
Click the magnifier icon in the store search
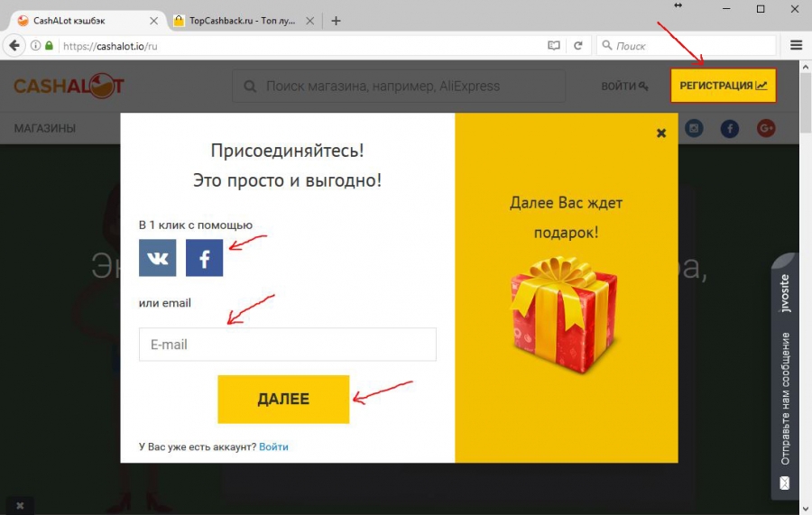[x=250, y=86]
